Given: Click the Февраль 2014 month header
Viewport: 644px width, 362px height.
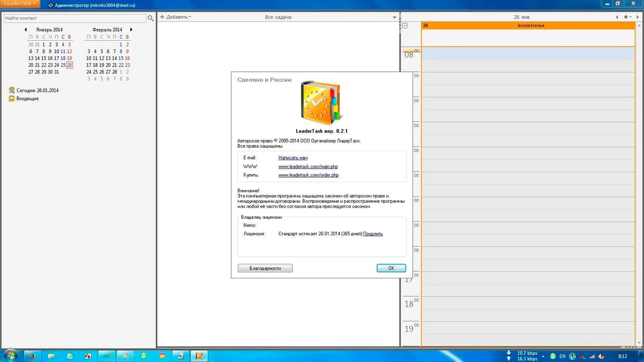Looking at the screenshot, I should click(x=107, y=29).
